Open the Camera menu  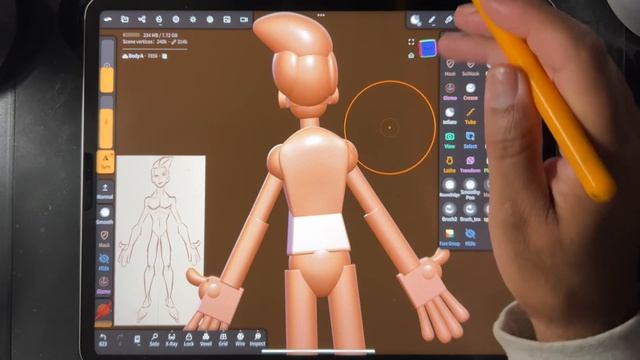tap(244, 19)
